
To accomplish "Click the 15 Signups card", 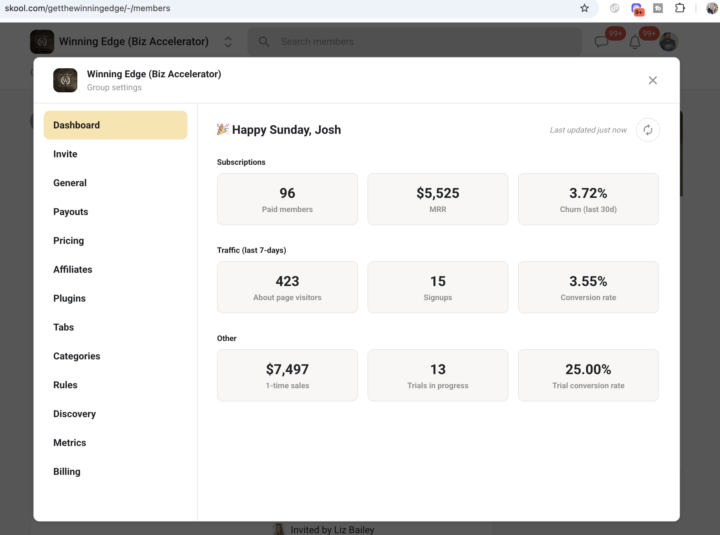I will [438, 287].
